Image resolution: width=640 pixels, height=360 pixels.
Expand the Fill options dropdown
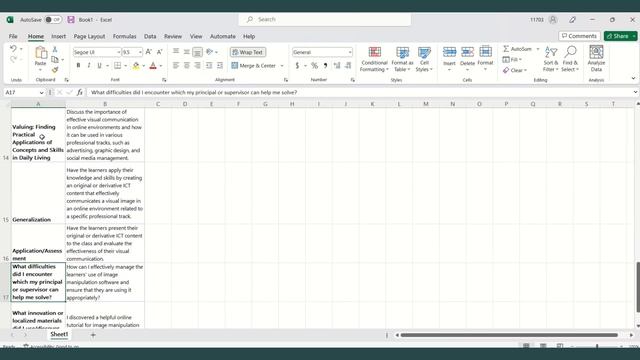520,60
